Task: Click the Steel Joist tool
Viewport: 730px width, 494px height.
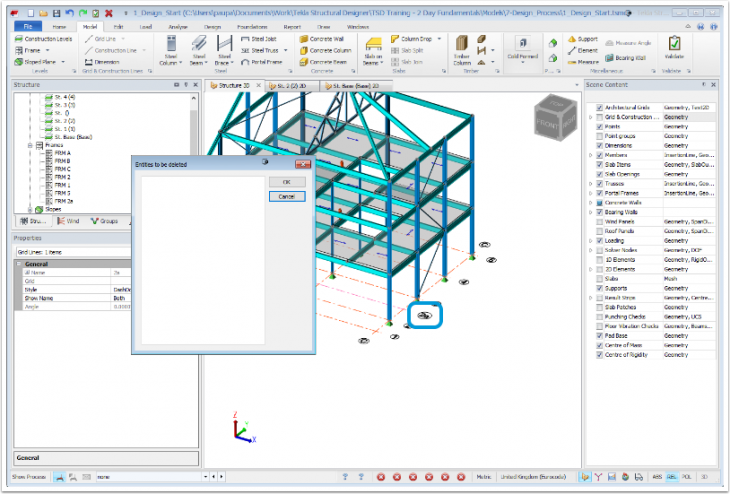Action: [x=259, y=39]
